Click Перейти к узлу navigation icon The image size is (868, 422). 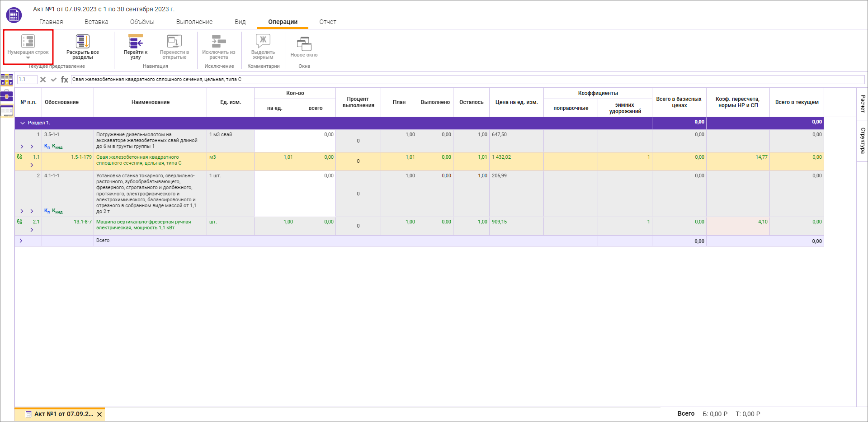click(136, 46)
